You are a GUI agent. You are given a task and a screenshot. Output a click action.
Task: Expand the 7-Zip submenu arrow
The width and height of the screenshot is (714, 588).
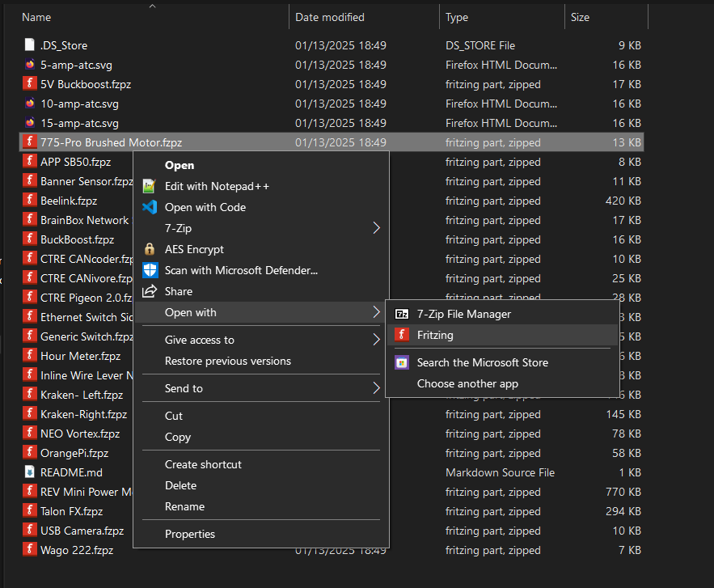point(376,228)
